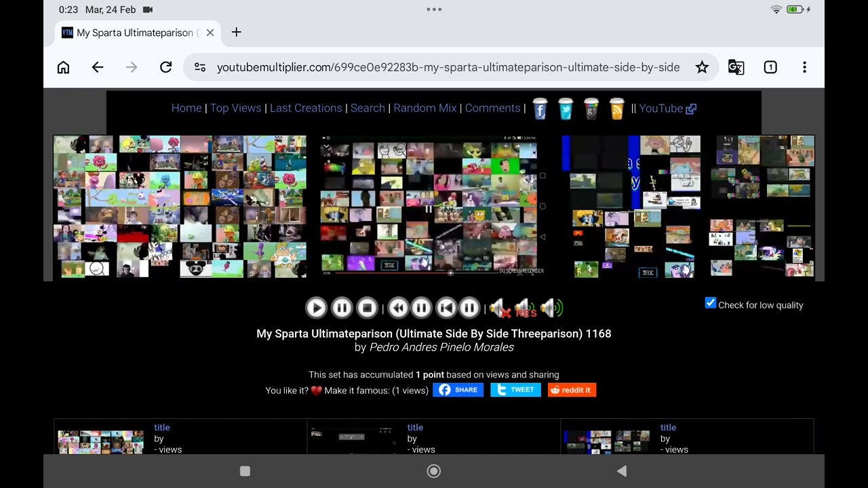Click the first video's thumbnail in the list below
The height and width of the screenshot is (488, 868).
pyautogui.click(x=100, y=442)
